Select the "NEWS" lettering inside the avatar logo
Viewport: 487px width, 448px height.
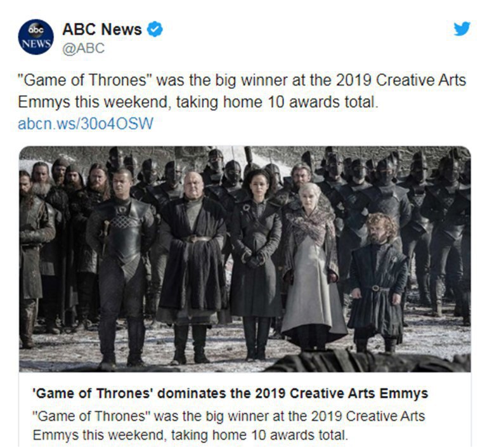(36, 43)
